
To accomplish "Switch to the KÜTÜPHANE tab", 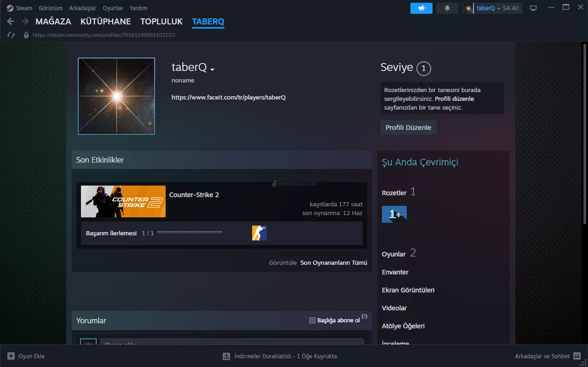I will pyautogui.click(x=105, y=22).
